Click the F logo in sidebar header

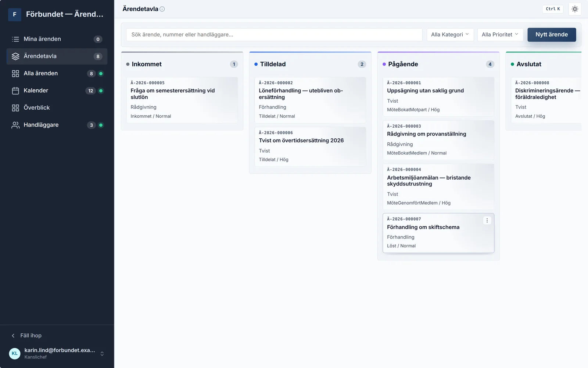[x=15, y=14]
